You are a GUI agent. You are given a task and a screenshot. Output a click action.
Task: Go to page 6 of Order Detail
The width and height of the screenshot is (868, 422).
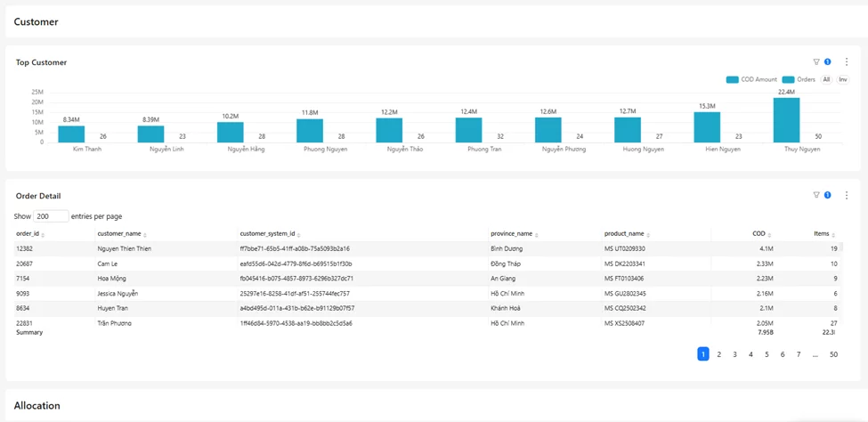783,354
